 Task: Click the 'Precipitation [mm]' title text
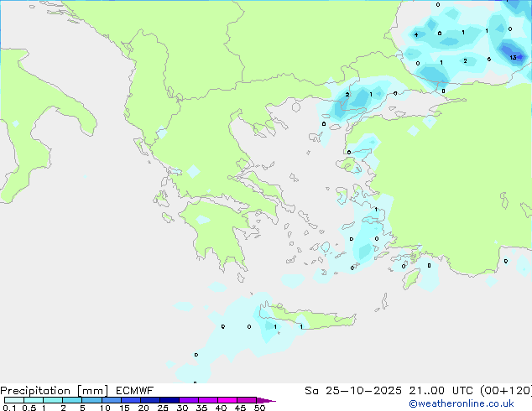click(x=55, y=391)
